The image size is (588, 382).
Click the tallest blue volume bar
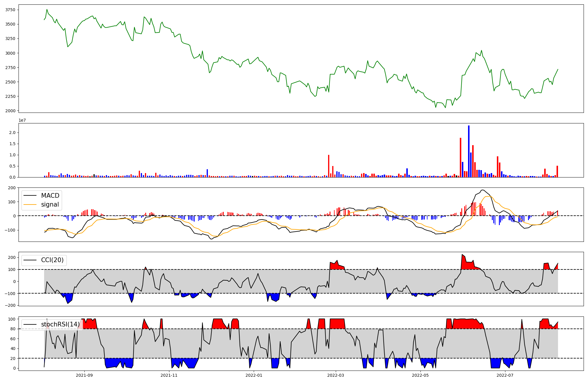click(x=469, y=151)
